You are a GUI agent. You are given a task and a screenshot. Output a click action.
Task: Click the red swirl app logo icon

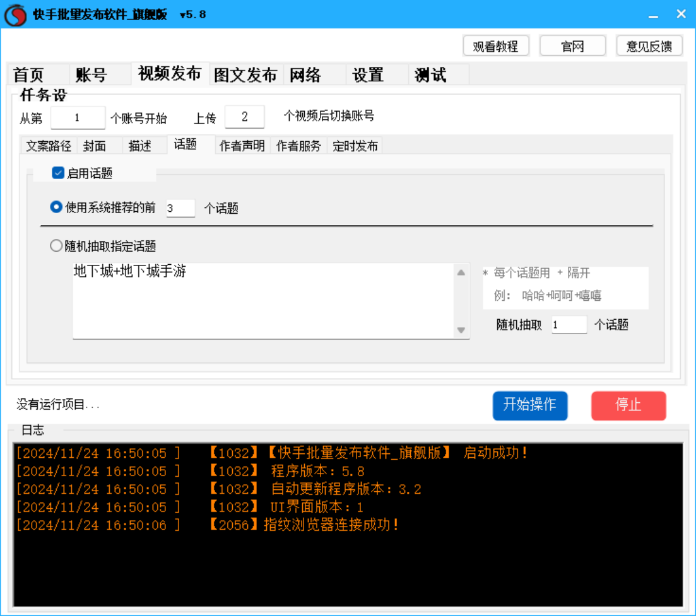(16, 15)
